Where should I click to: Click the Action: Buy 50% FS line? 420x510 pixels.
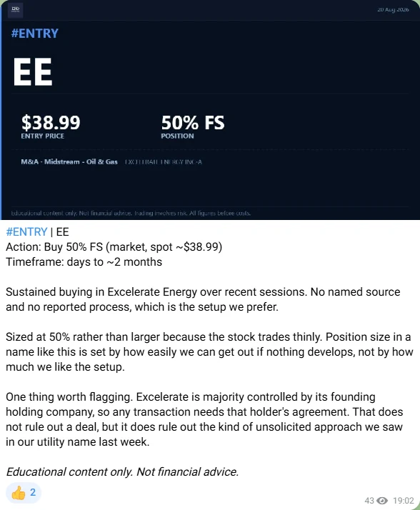click(x=114, y=247)
